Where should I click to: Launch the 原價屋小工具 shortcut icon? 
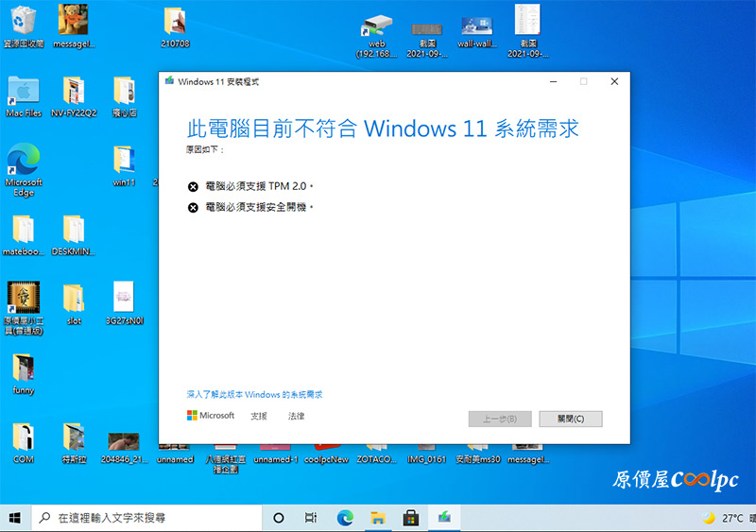click(23, 308)
